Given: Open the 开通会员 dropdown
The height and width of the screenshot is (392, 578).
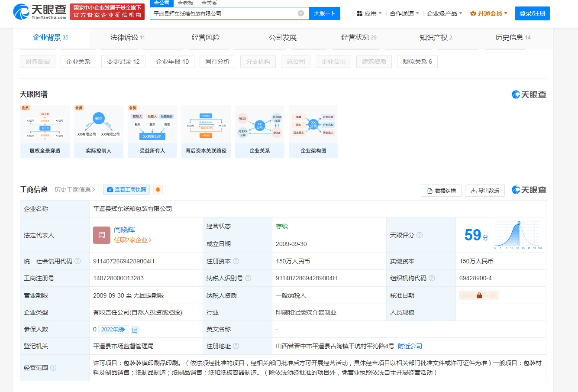Looking at the screenshot, I should 489,13.
